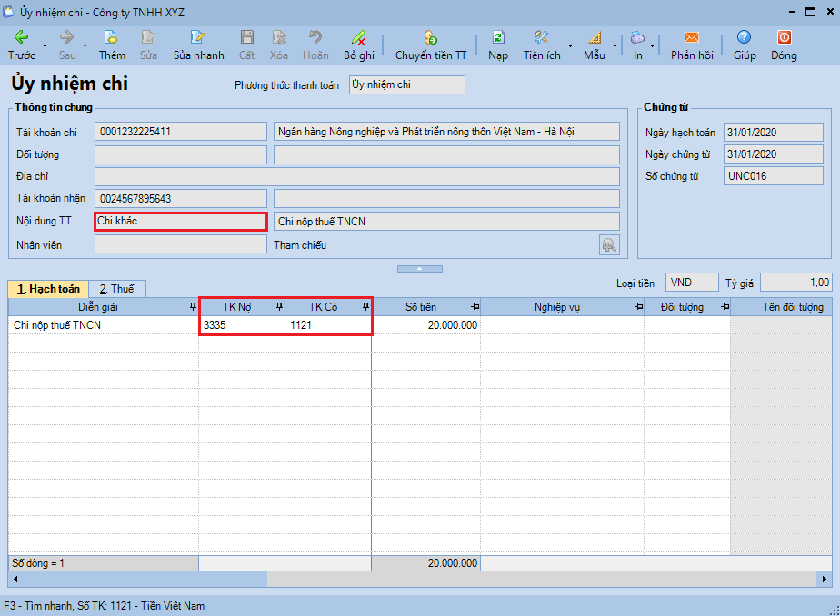This screenshot has height=616, width=840.
Task: Expand the Mẫu template dropdown arrow
Action: (615, 45)
